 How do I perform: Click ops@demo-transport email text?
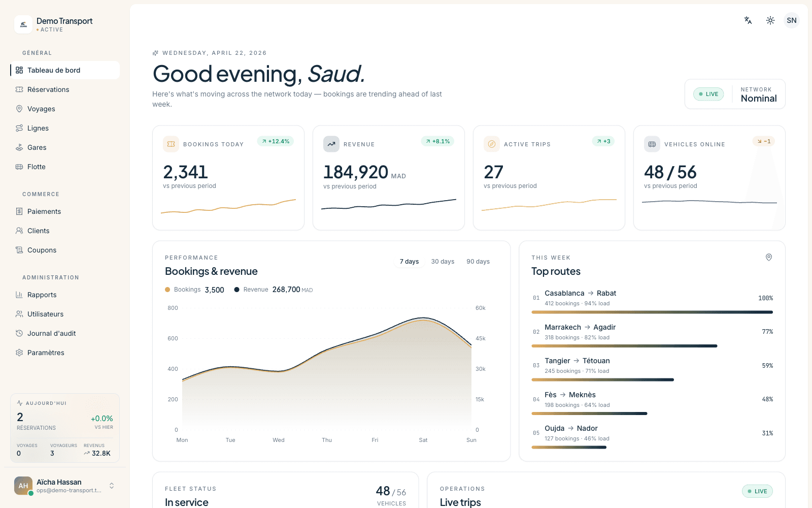[x=69, y=490]
